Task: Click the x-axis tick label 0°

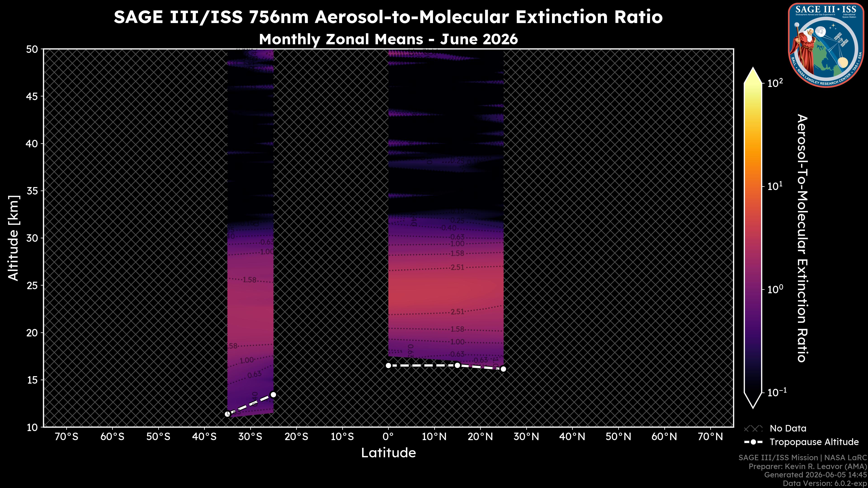Action: [x=388, y=437]
